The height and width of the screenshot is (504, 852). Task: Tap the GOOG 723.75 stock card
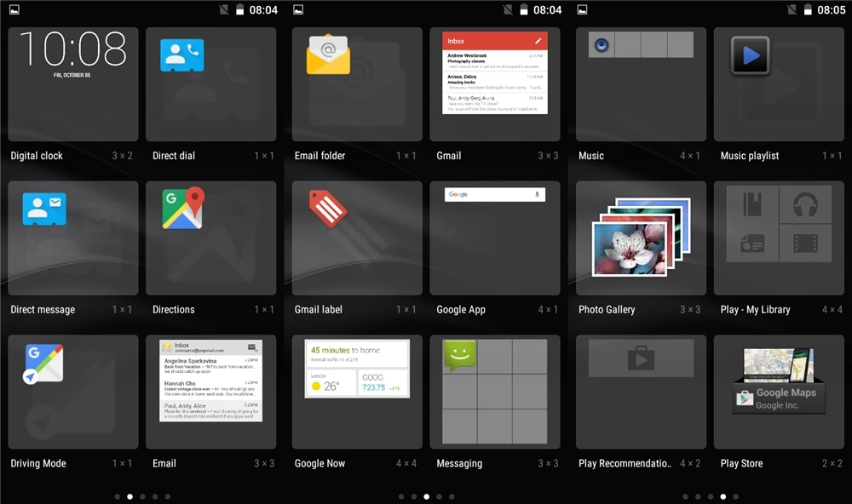pos(383,382)
